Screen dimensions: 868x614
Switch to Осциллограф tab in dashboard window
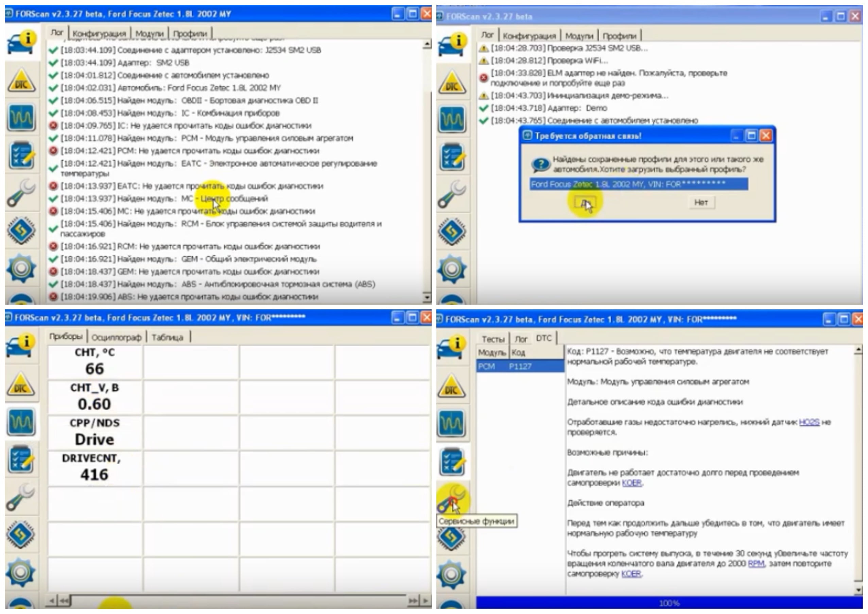117,337
